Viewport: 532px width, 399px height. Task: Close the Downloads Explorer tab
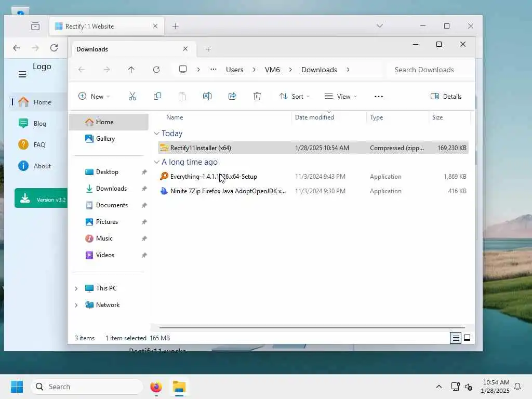185,49
